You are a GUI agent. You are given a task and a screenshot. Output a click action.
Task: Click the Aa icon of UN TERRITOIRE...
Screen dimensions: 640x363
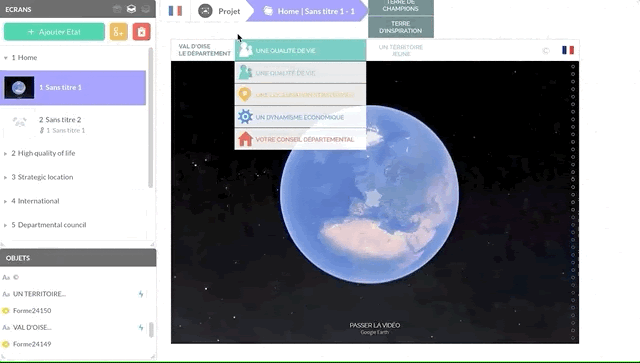pos(6,294)
